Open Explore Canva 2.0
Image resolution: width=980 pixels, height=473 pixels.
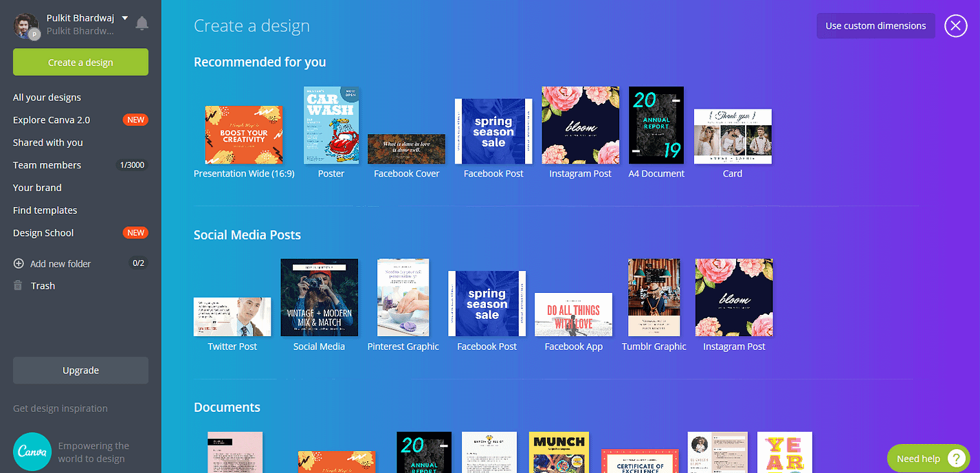pos(52,120)
